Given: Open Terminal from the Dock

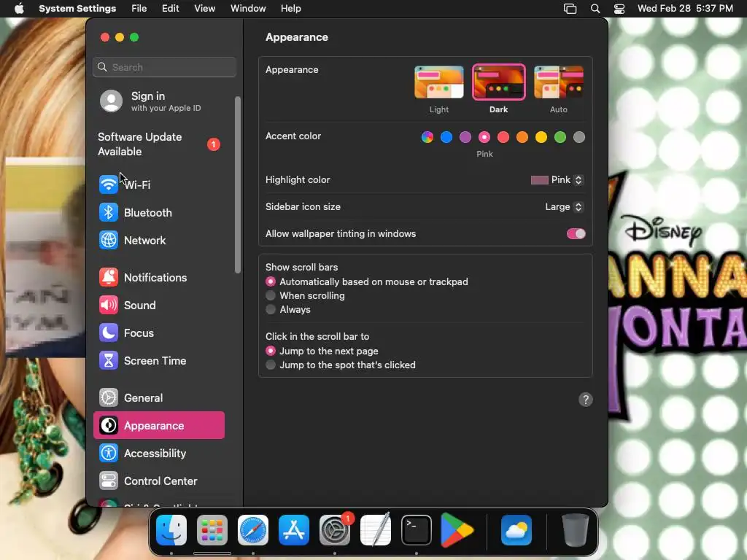Looking at the screenshot, I should pos(417,530).
